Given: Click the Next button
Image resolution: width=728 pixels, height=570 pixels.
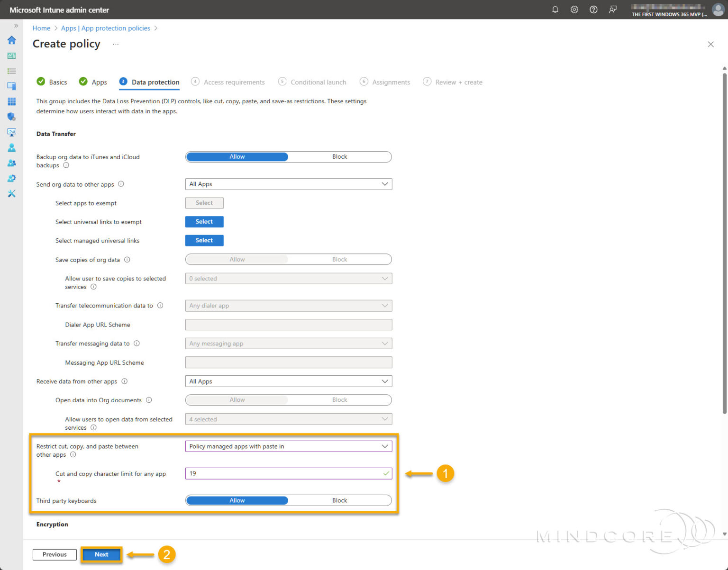Looking at the screenshot, I should (x=101, y=554).
